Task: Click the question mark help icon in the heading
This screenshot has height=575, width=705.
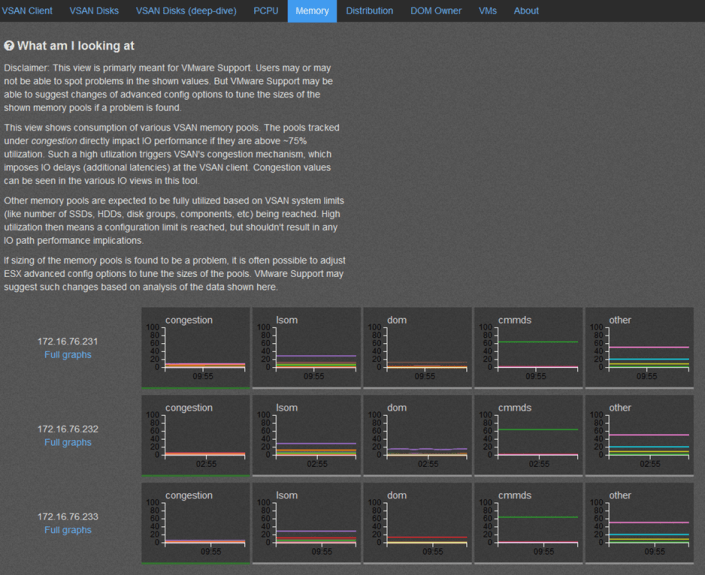Action: pos(10,46)
